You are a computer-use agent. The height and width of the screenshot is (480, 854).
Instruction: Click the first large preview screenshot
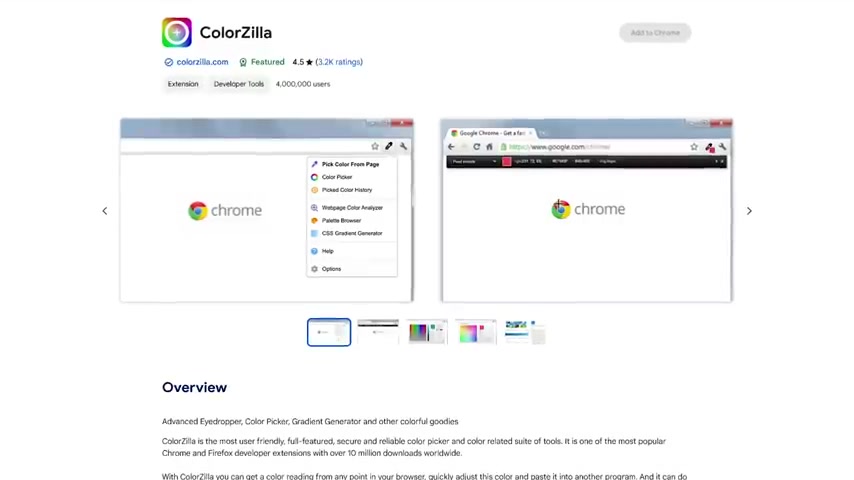[x=267, y=210]
